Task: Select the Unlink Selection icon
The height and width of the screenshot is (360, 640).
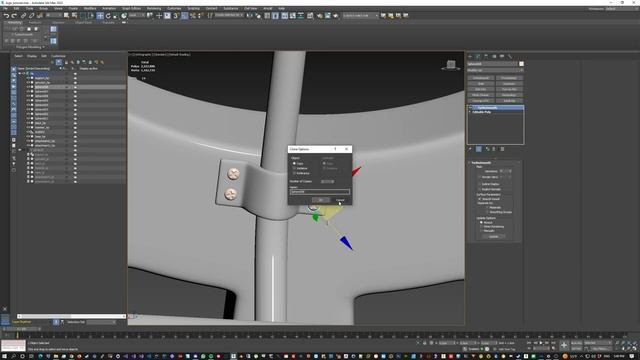Action: pyautogui.click(x=31, y=16)
